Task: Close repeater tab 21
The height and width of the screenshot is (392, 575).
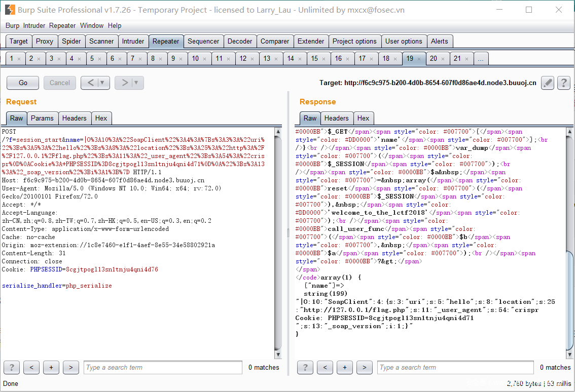Action: (x=467, y=59)
